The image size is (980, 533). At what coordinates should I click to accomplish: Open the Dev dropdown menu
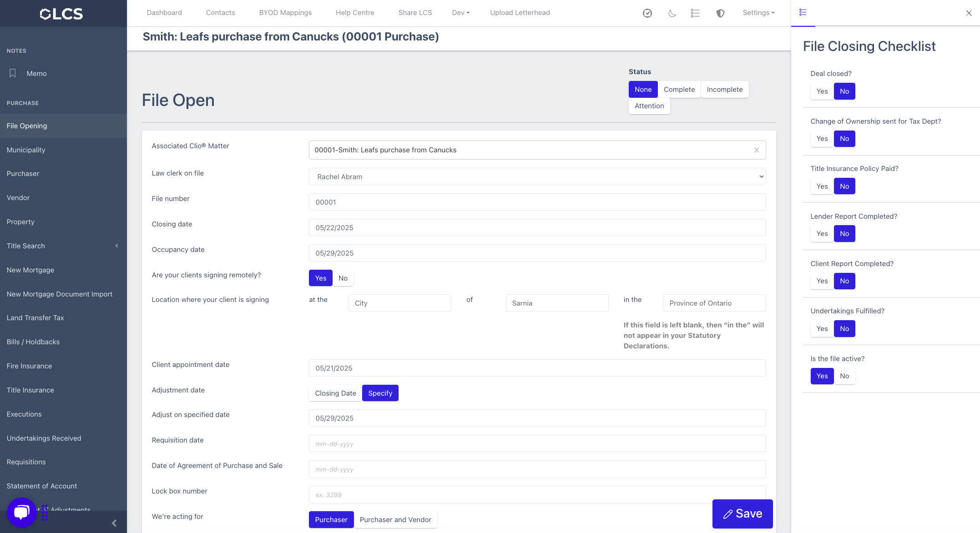click(460, 13)
